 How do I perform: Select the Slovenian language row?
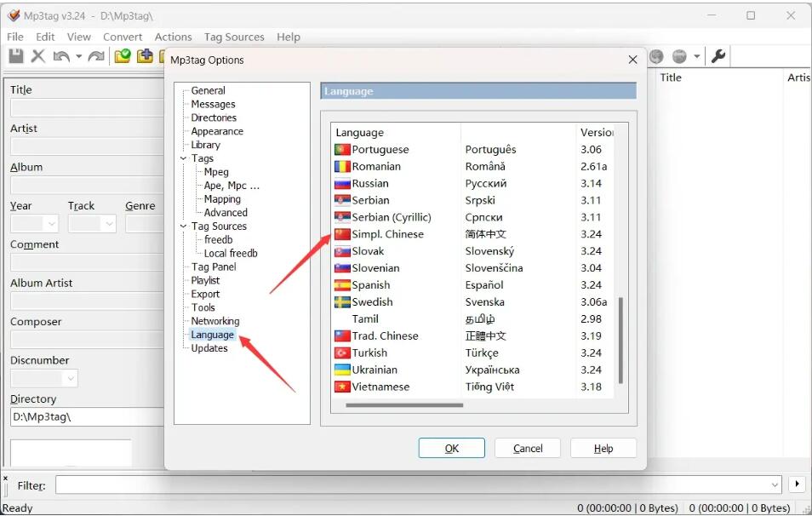472,268
